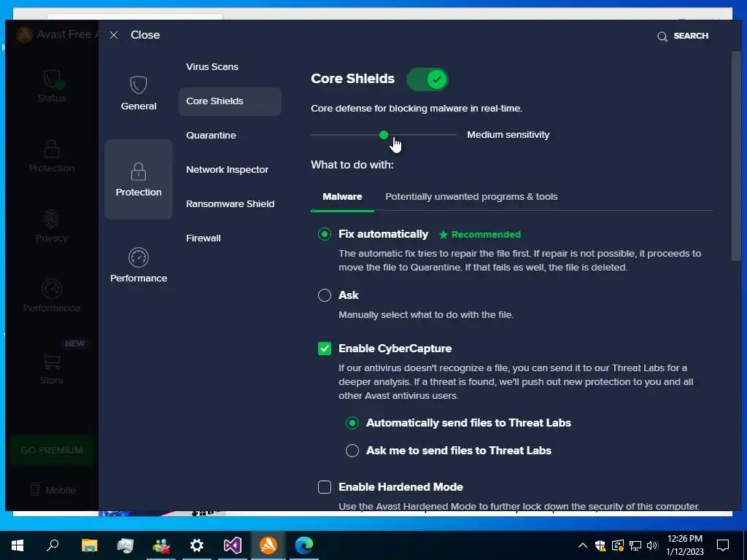Select Core Shields menu item
This screenshot has height=560, width=747.
click(230, 101)
